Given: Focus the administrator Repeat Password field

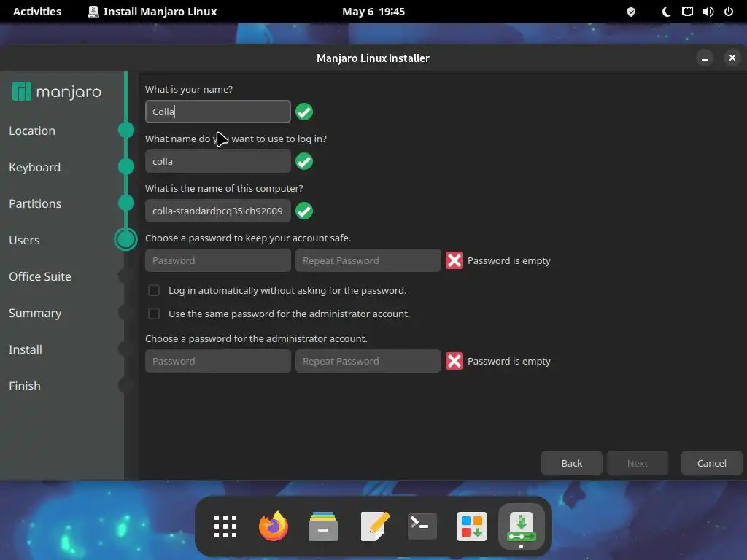Looking at the screenshot, I should tap(368, 361).
